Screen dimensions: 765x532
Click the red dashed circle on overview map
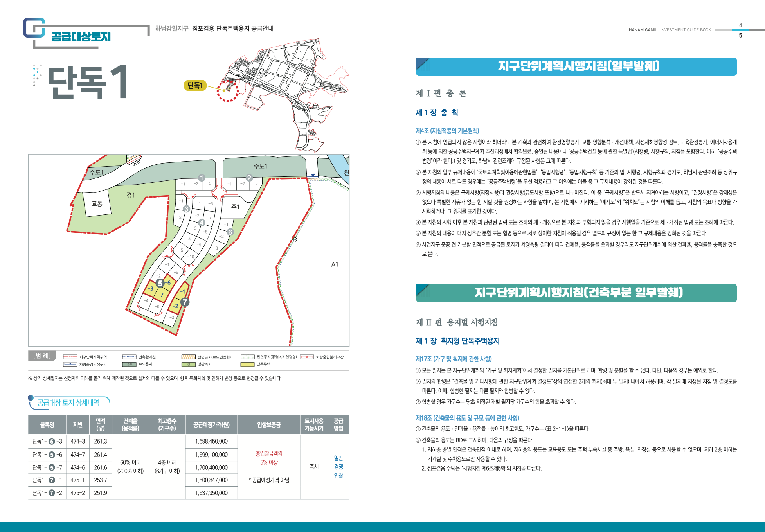(x=228, y=91)
